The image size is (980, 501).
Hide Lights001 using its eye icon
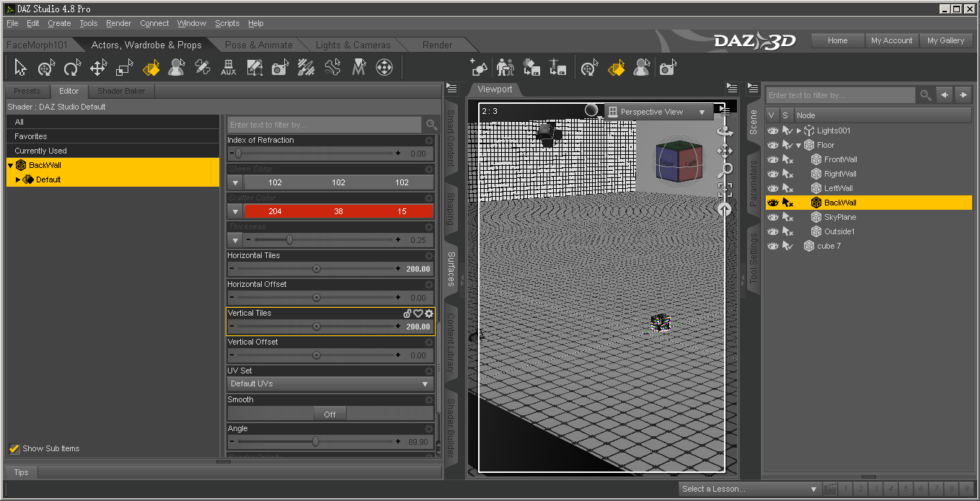tap(773, 130)
